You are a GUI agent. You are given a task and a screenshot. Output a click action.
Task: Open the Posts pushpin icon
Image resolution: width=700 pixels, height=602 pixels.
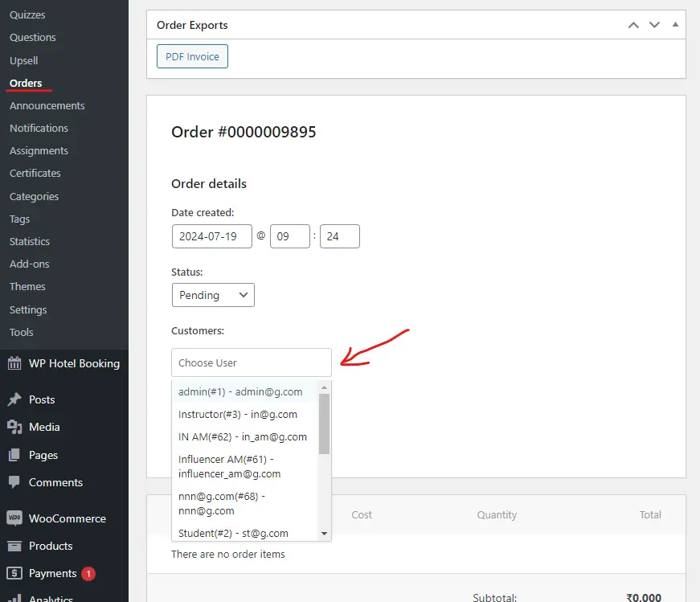coord(14,399)
